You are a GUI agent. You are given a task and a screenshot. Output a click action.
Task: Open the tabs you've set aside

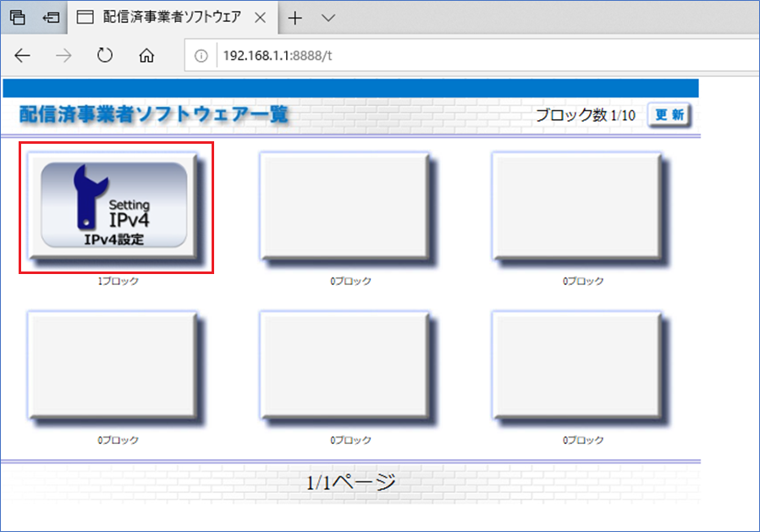17,17
